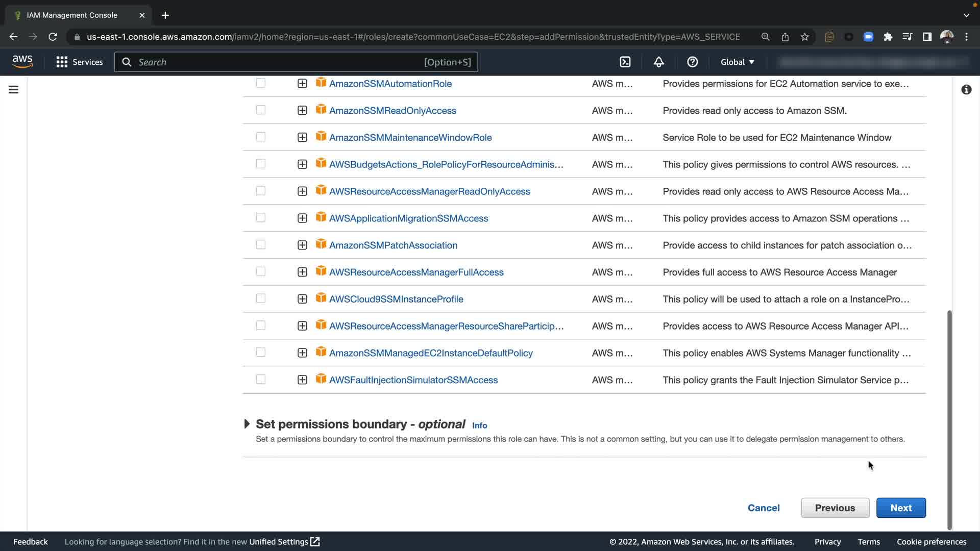This screenshot has width=980, height=551.
Task: Open a new browser tab
Action: [x=165, y=15]
